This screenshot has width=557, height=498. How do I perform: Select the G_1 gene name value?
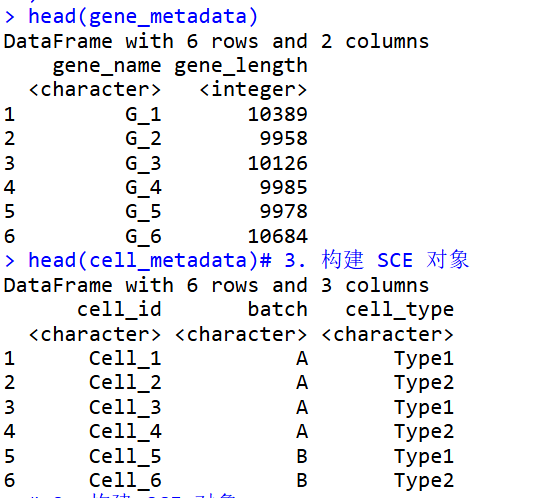[144, 115]
